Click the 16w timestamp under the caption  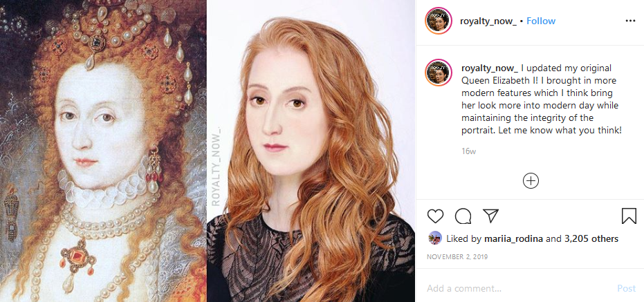point(469,151)
